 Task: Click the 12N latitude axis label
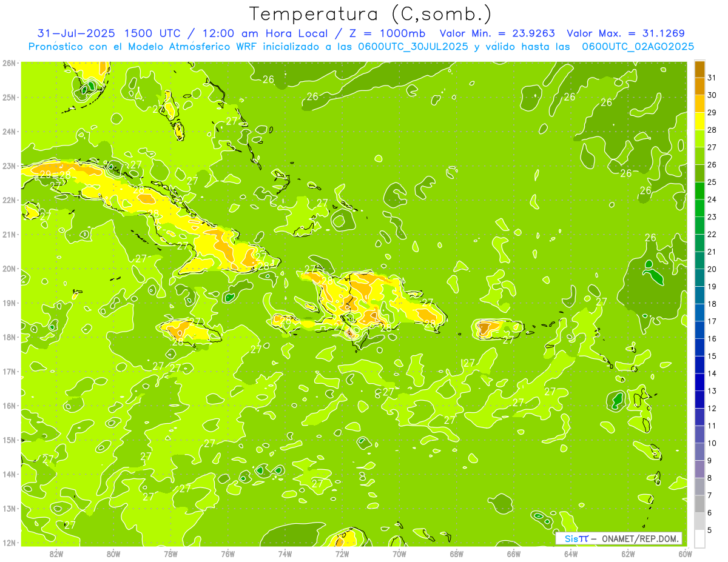click(x=8, y=543)
